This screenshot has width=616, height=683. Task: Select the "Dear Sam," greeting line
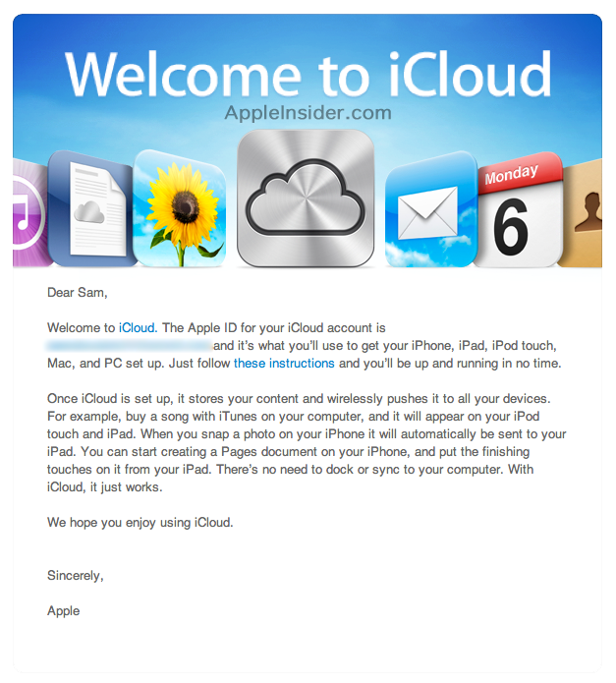(x=78, y=292)
